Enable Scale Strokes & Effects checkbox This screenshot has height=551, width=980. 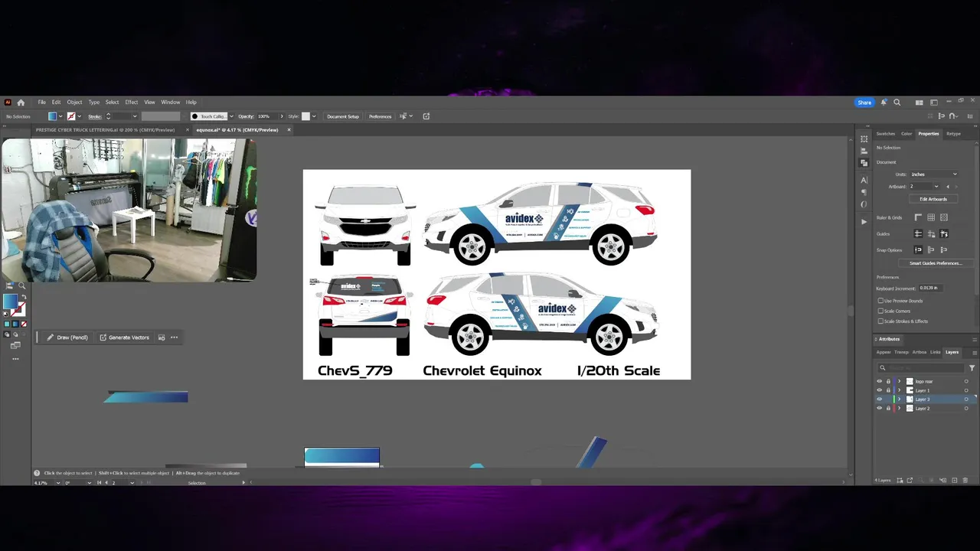(x=880, y=321)
